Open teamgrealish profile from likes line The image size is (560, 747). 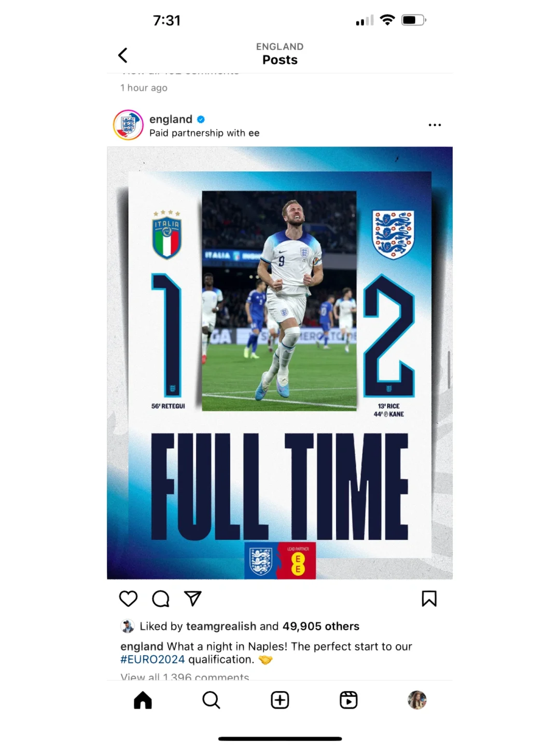(x=221, y=626)
